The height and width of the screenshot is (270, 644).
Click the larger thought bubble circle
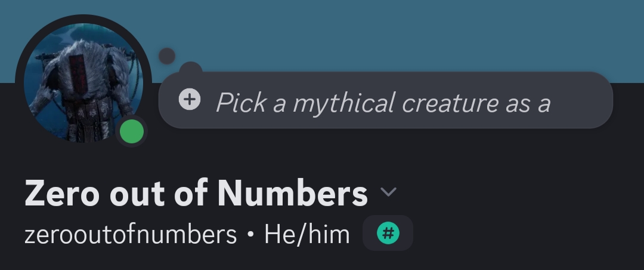click(x=191, y=69)
